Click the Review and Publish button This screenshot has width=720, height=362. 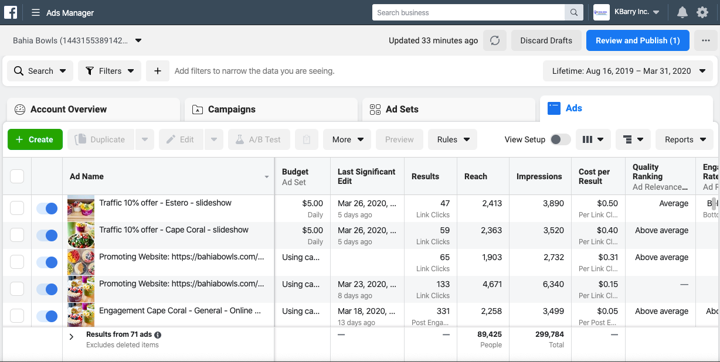click(637, 40)
